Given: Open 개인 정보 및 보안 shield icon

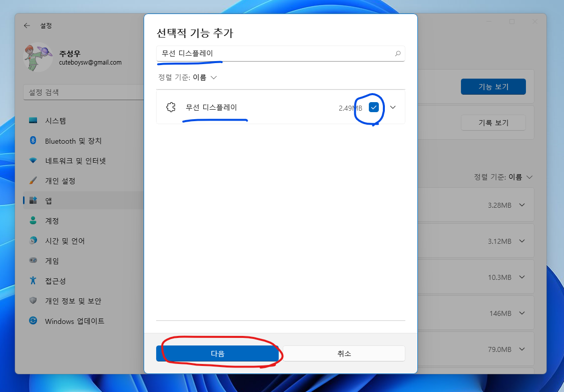Looking at the screenshot, I should [33, 300].
